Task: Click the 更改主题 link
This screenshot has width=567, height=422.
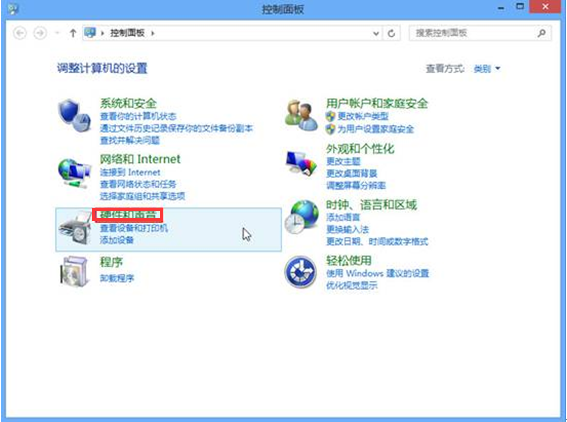Action: (343, 161)
